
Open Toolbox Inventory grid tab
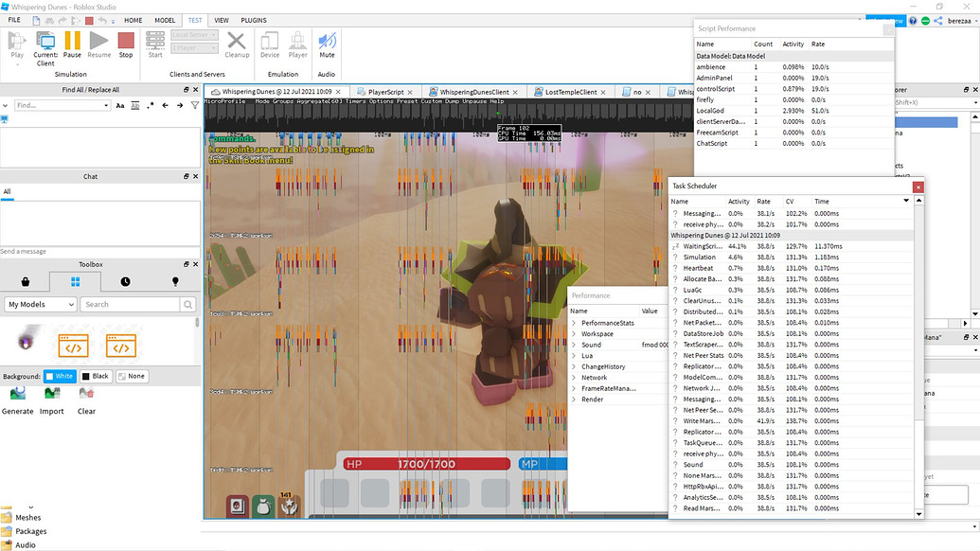coord(75,282)
